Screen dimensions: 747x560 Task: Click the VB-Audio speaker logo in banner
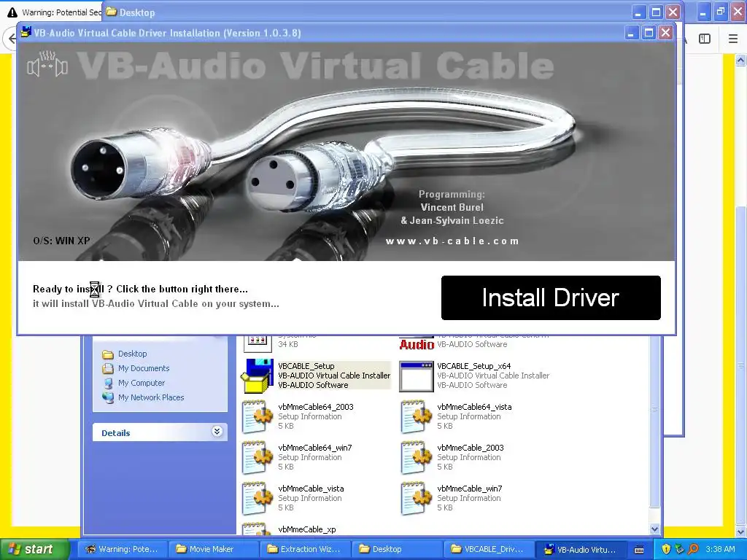[x=47, y=64]
